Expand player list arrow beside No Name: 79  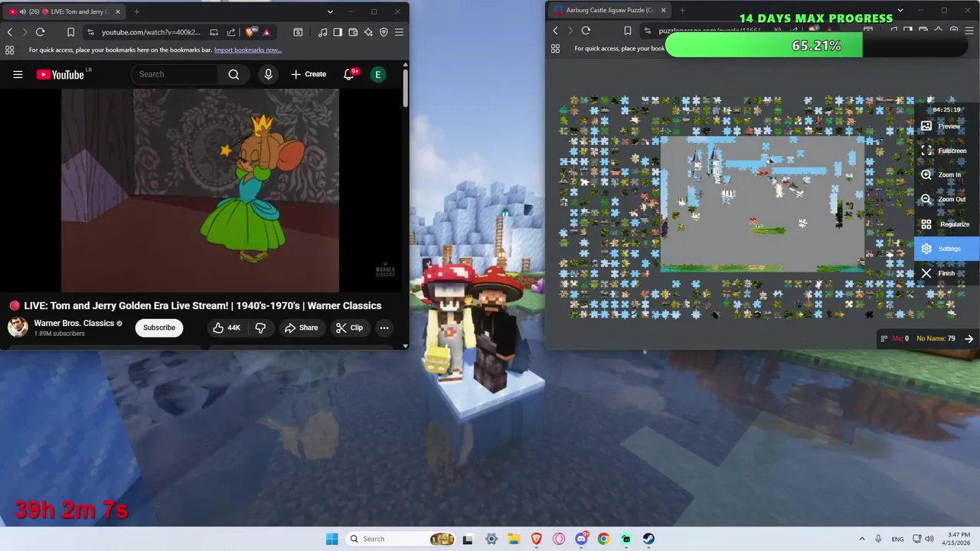tap(969, 338)
